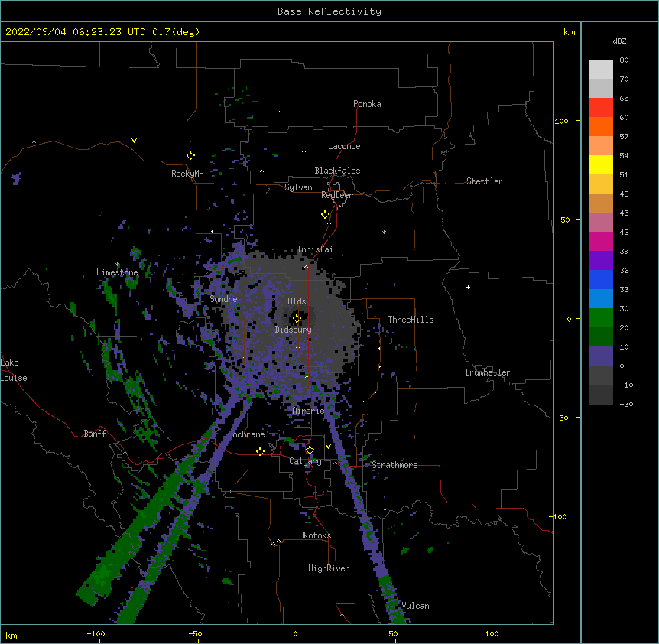
Task: Click the Cochrane town label
Action: tap(246, 434)
